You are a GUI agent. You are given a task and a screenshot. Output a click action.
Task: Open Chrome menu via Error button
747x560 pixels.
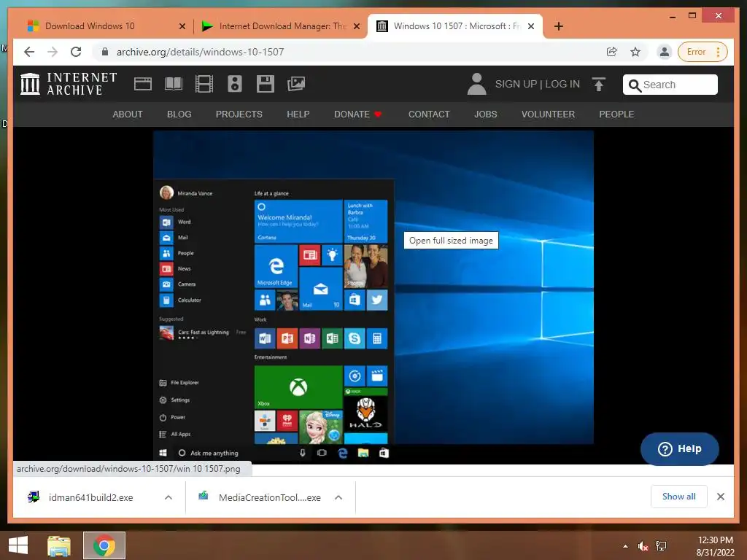click(703, 52)
